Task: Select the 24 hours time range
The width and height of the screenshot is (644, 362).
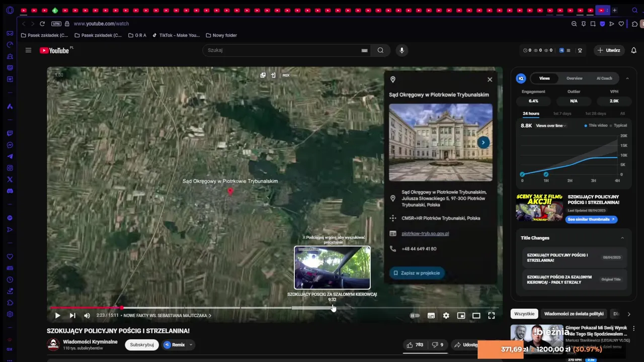Action: click(531, 114)
